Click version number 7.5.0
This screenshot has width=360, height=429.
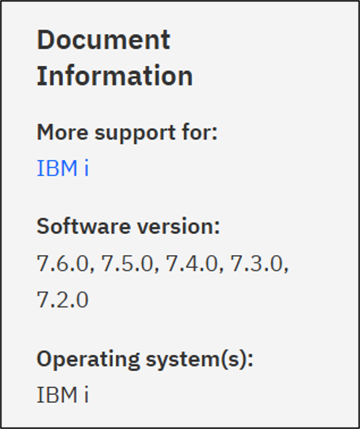click(127, 263)
